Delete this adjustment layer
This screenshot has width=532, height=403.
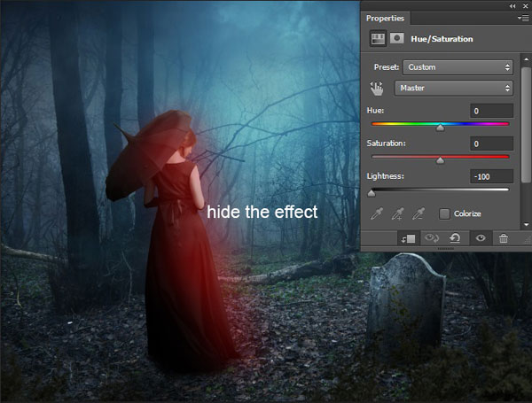tap(504, 238)
